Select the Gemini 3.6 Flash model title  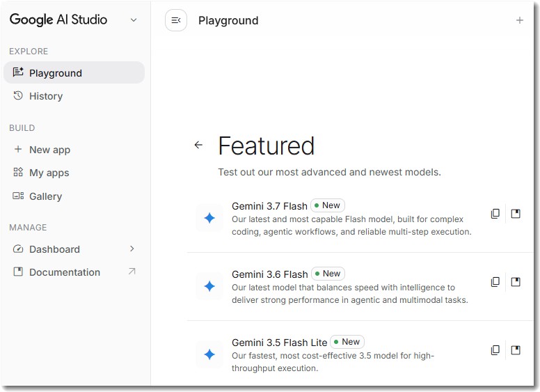click(x=270, y=274)
